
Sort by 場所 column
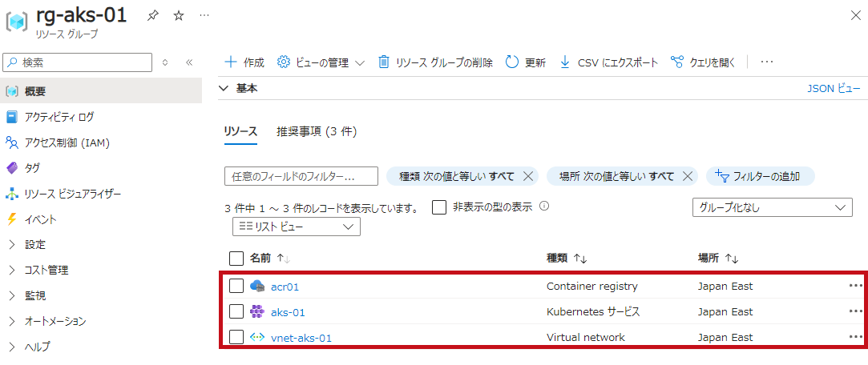click(719, 259)
